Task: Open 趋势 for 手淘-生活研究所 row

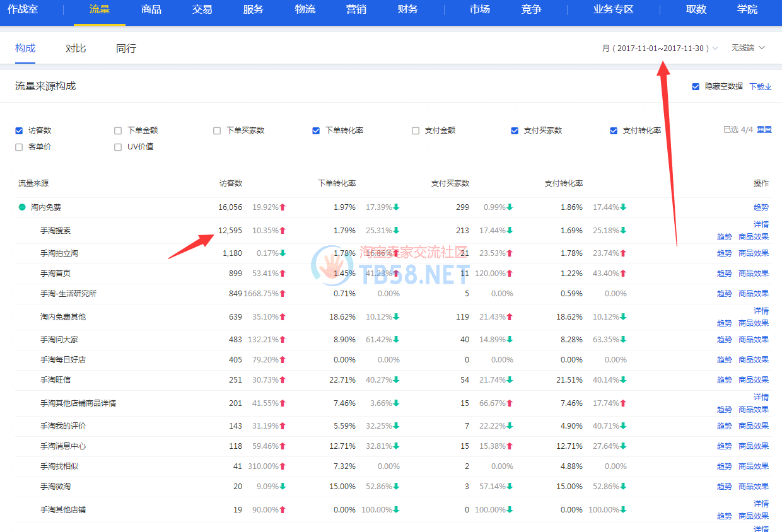Action: point(725,294)
